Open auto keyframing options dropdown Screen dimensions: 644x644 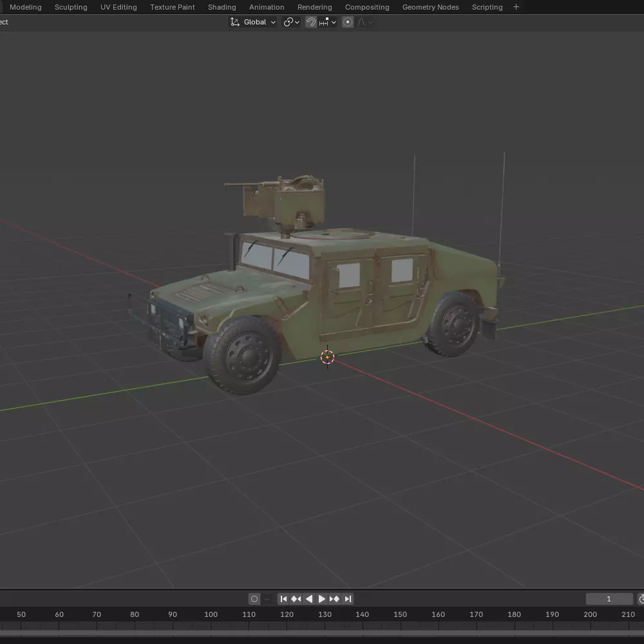[267, 599]
